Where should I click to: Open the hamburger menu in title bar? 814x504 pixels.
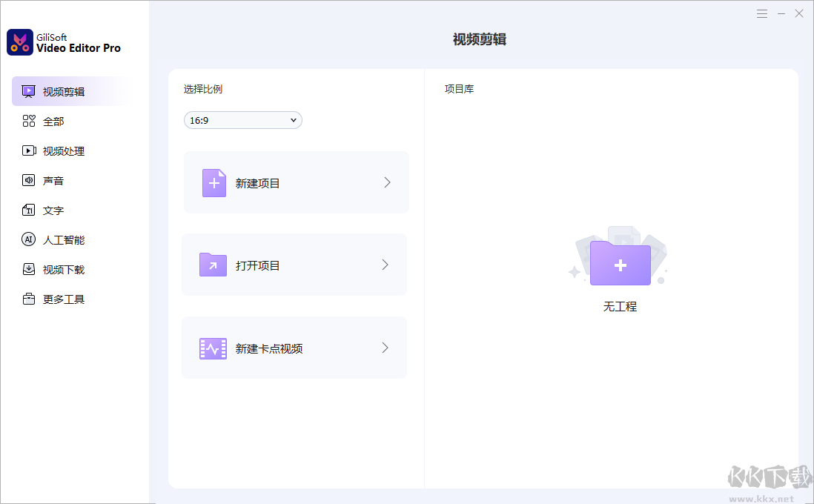point(762,14)
